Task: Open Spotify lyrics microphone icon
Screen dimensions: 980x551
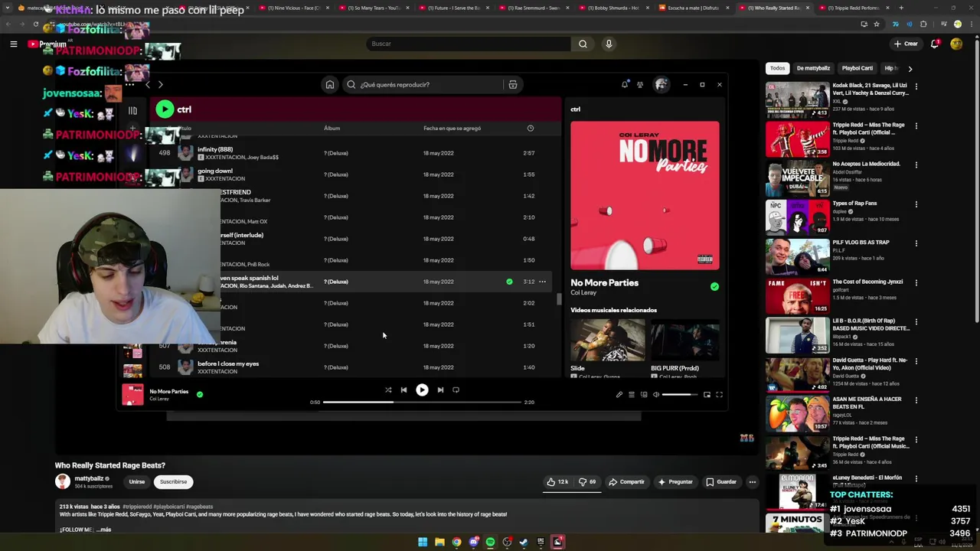Action: pos(619,395)
